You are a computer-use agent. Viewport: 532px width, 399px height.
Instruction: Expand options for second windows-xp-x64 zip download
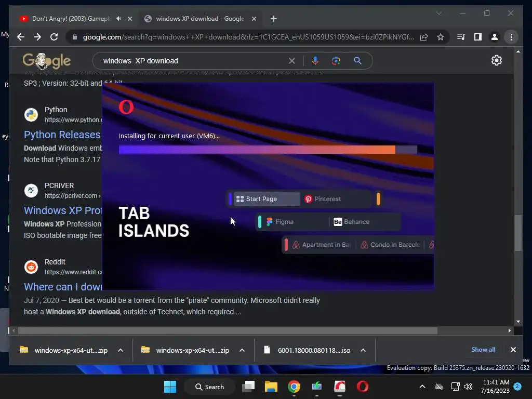[242, 350]
